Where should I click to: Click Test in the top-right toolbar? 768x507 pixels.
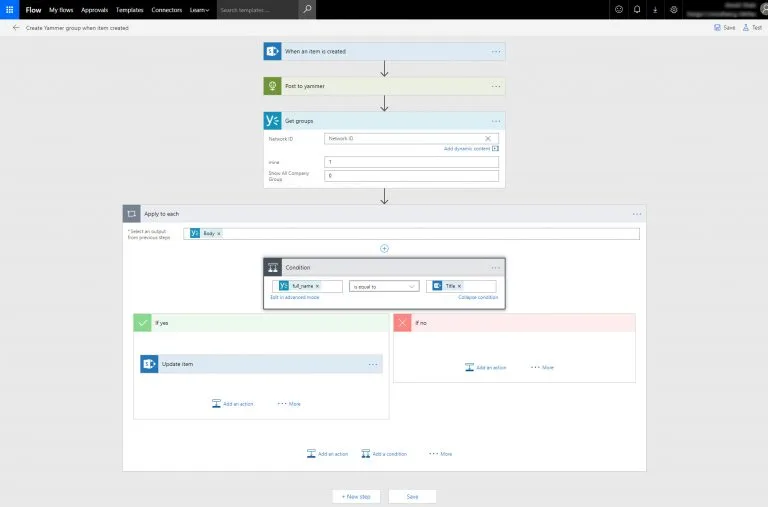752,28
